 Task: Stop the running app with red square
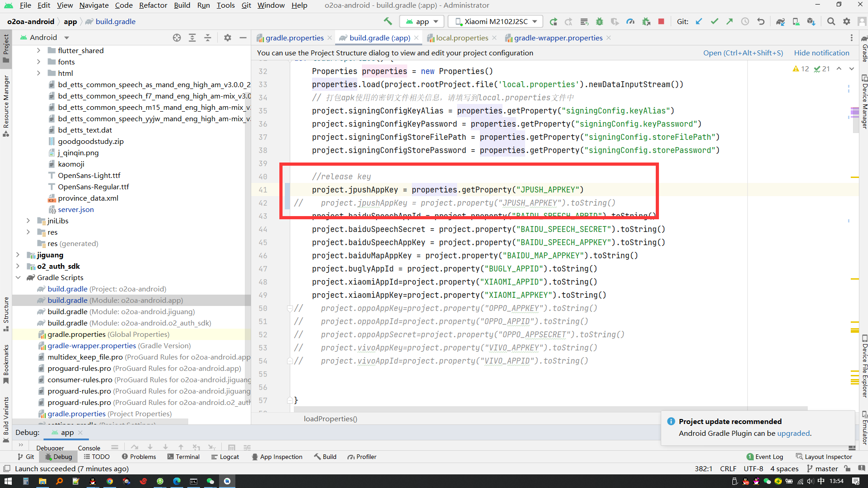(x=661, y=21)
